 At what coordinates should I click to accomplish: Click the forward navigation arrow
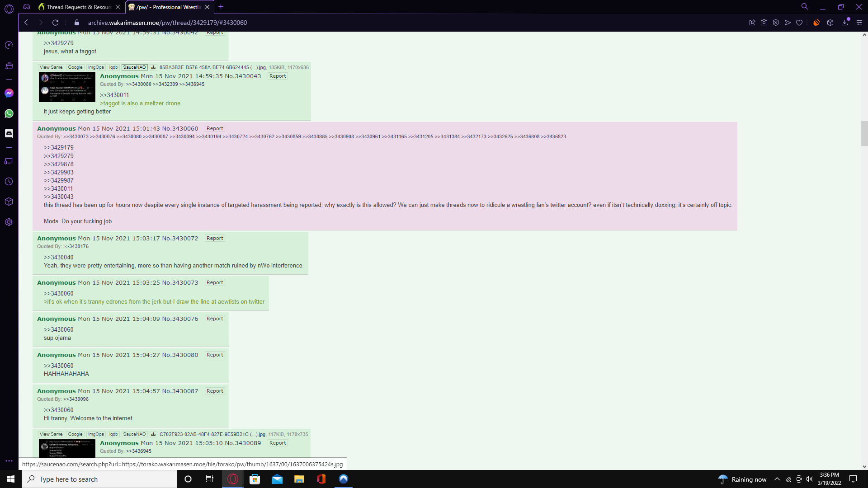[41, 23]
